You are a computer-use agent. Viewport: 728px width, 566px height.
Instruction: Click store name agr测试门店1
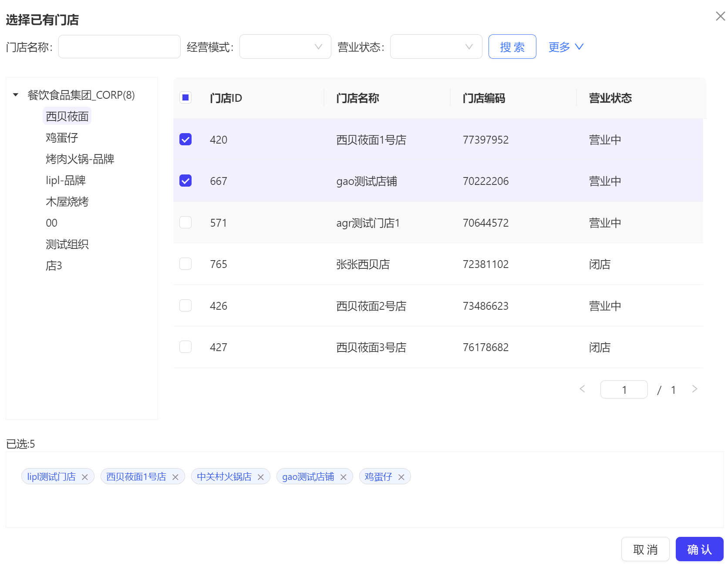click(x=368, y=223)
